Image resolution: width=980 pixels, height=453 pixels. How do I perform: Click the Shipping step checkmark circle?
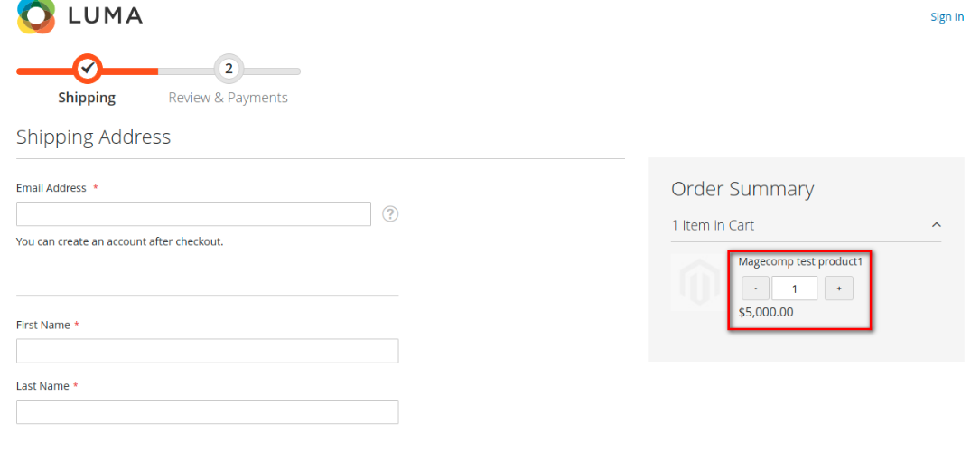(x=87, y=68)
